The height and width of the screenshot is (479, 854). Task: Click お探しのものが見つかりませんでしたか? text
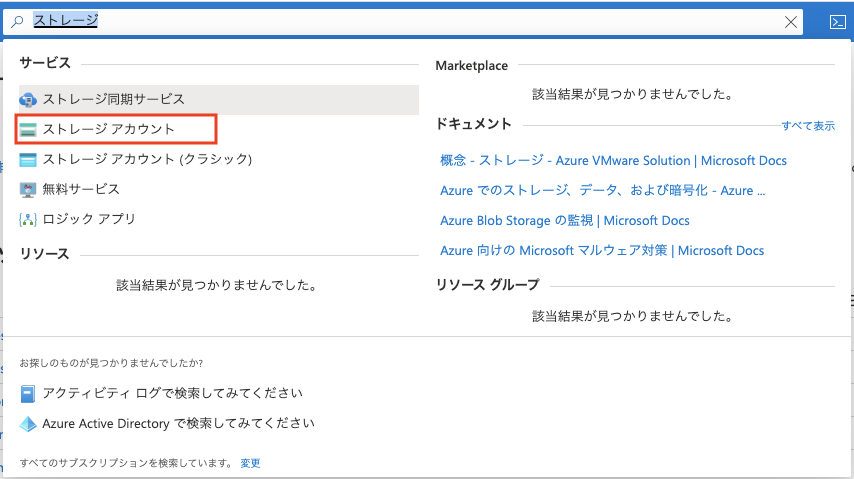coord(112,363)
